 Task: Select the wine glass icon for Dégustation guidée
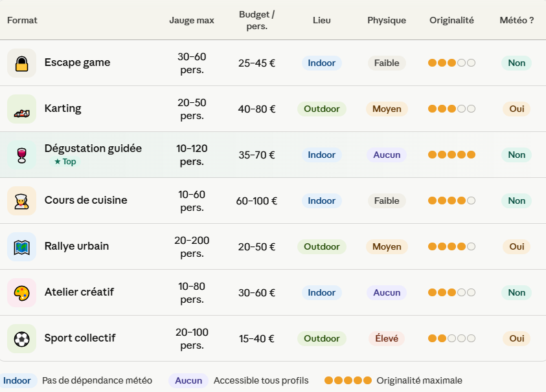pyautogui.click(x=21, y=155)
